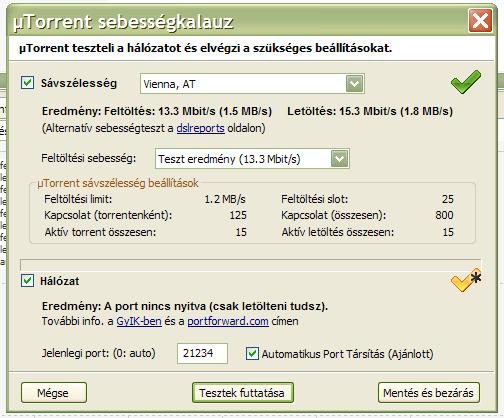The height and width of the screenshot is (418, 504).
Task: Click the Feltöltés: 13.3 Mbit/s result text
Action: click(x=188, y=111)
